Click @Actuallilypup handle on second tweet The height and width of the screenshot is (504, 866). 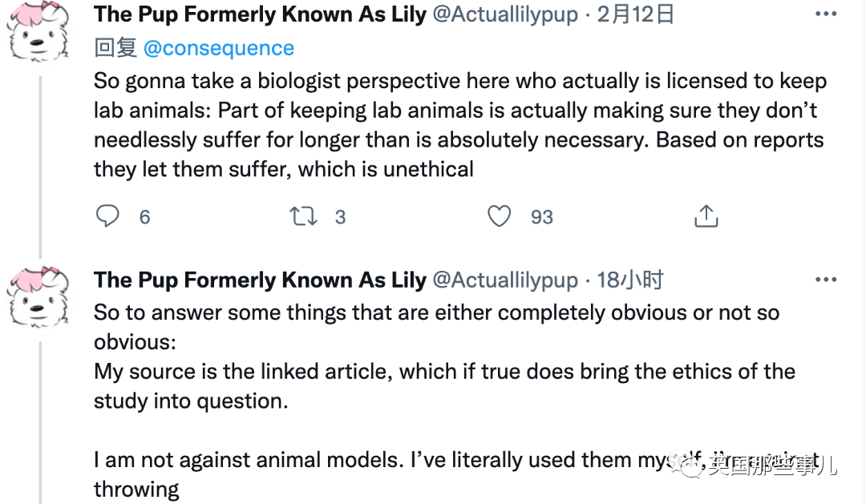coord(505,280)
